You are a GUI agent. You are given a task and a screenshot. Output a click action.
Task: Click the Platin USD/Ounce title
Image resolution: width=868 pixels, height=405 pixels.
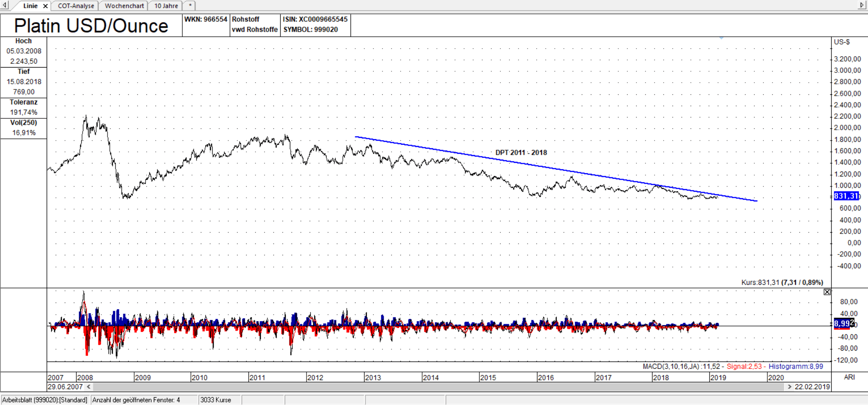pyautogui.click(x=91, y=26)
